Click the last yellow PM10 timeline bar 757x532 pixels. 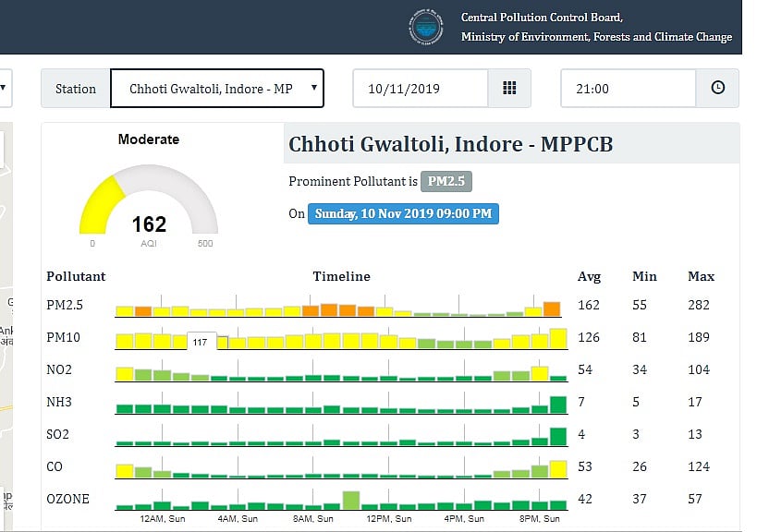557,338
